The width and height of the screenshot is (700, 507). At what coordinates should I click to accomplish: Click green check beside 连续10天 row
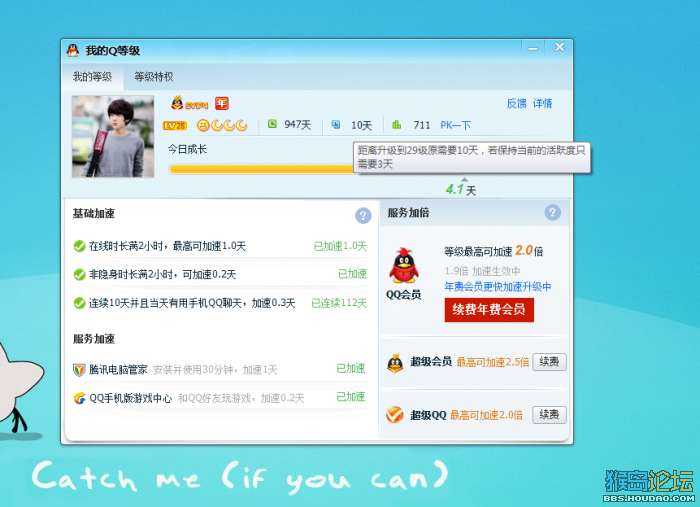pos(79,303)
